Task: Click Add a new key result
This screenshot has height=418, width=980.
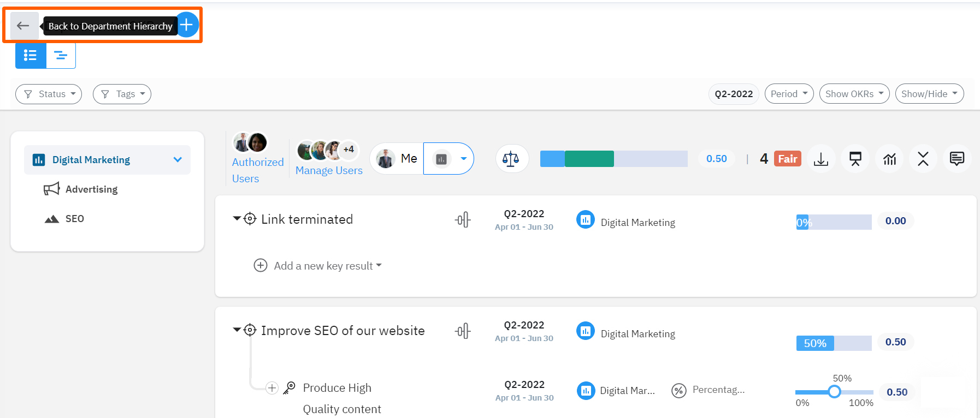Action: (323, 266)
